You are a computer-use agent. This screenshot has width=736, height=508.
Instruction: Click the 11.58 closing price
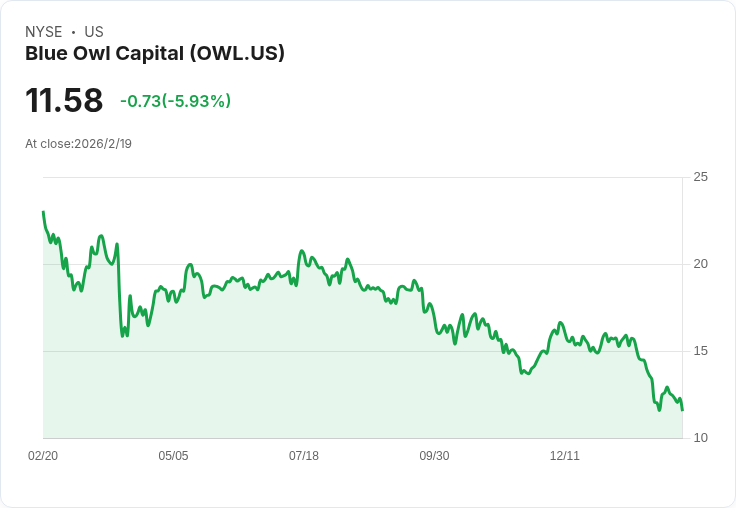pos(64,101)
